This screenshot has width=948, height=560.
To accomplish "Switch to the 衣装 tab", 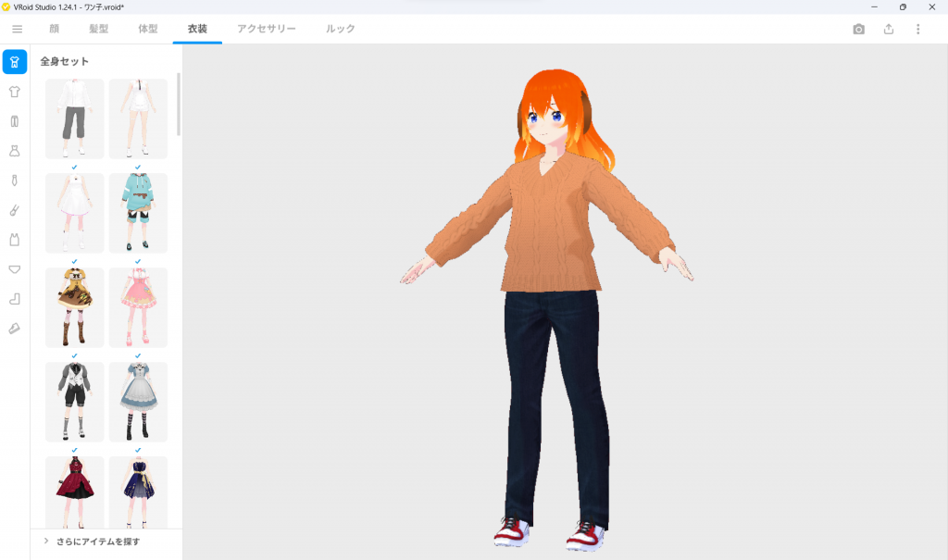I will [x=197, y=29].
